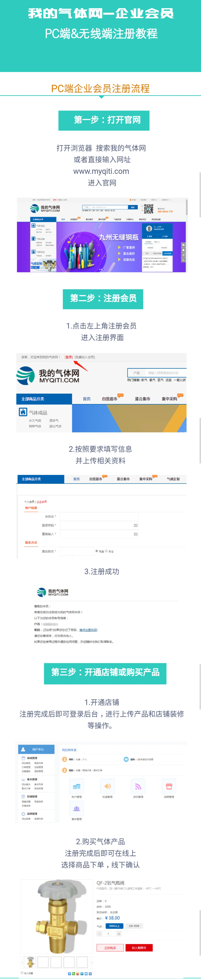Open 撮合集市 tab in step two screenshot
The height and width of the screenshot is (980, 201).
(142, 399)
